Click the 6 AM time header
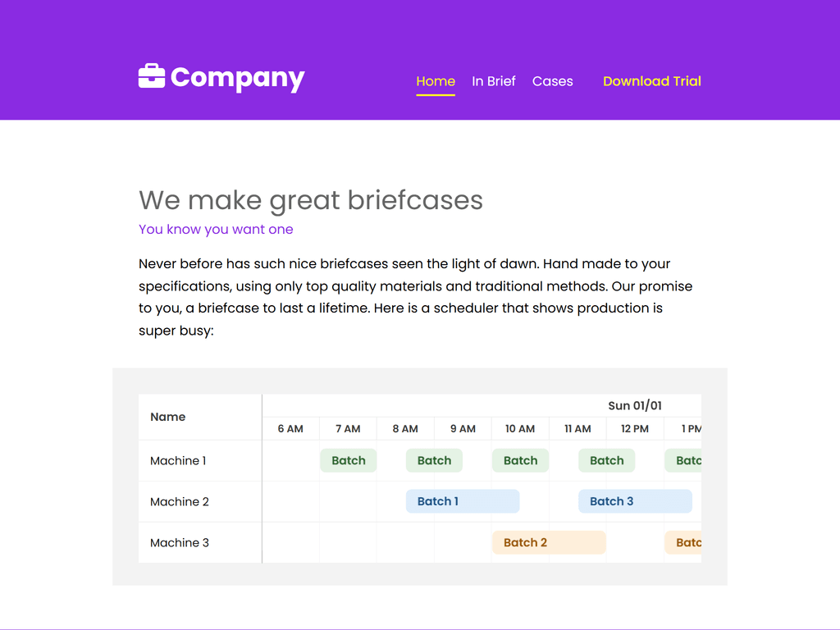Screen dimensions: 840x630 coord(290,428)
